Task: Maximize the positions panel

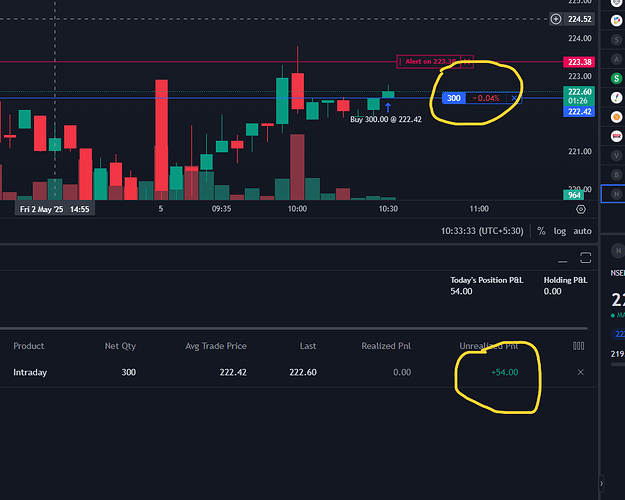Action: 585,258
